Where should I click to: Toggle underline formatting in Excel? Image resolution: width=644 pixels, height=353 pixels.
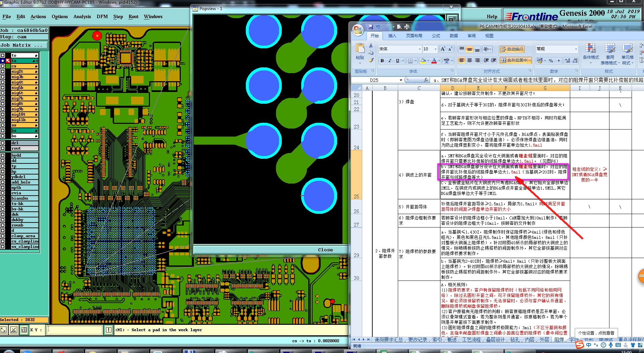pyautogui.click(x=397, y=61)
